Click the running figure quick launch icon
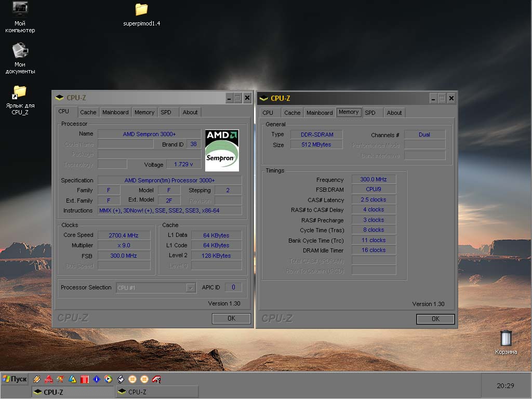 click(60, 379)
